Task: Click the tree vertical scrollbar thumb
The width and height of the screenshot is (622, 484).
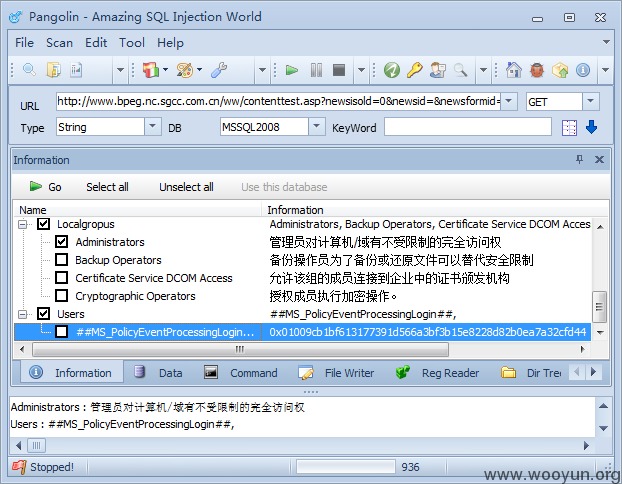Action: [x=599, y=307]
